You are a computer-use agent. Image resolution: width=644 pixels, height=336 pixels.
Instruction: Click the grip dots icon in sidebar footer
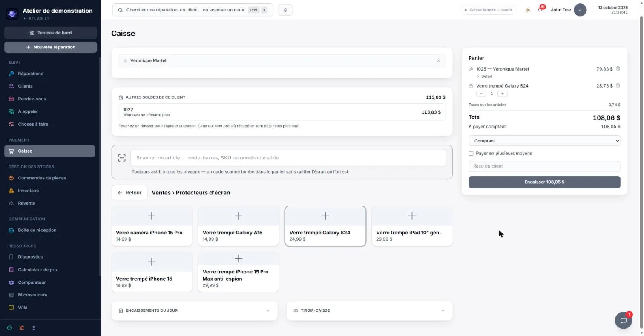click(34, 328)
